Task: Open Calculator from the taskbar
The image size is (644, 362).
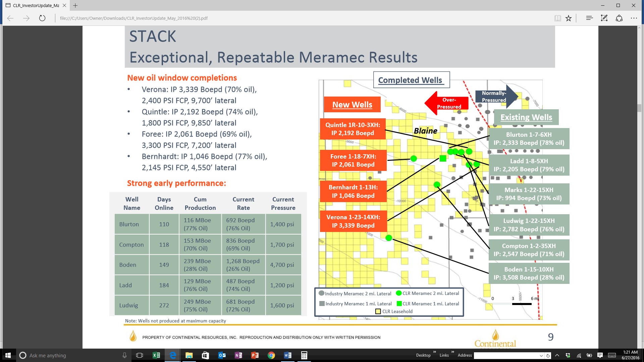Action: [x=304, y=355]
